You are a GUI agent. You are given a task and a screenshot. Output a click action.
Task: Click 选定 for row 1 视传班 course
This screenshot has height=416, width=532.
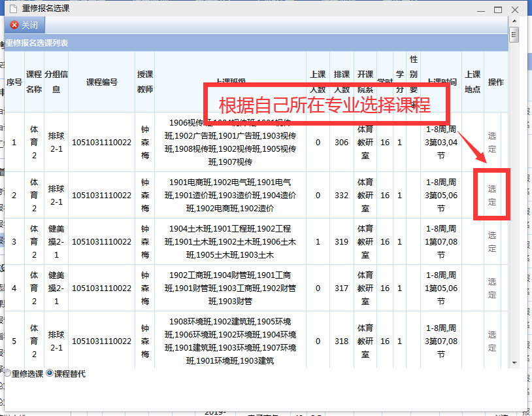tap(492, 142)
